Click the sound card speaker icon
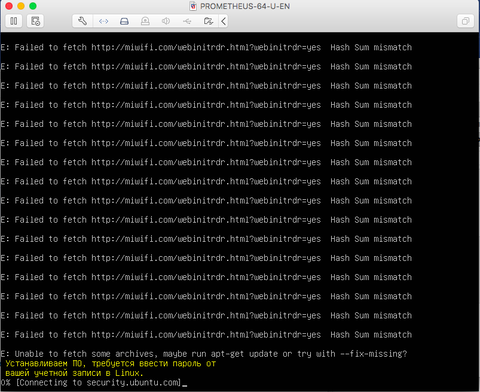Image resolution: width=480 pixels, height=392 pixels. (166, 21)
